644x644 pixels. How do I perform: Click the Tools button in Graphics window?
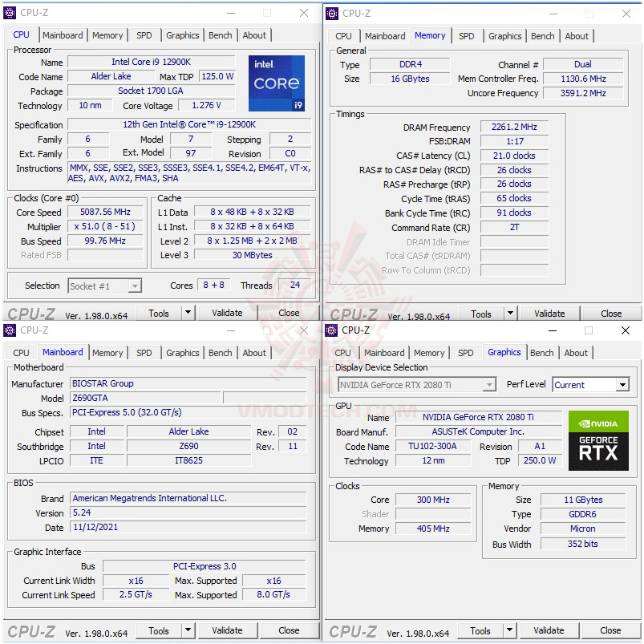(x=481, y=630)
